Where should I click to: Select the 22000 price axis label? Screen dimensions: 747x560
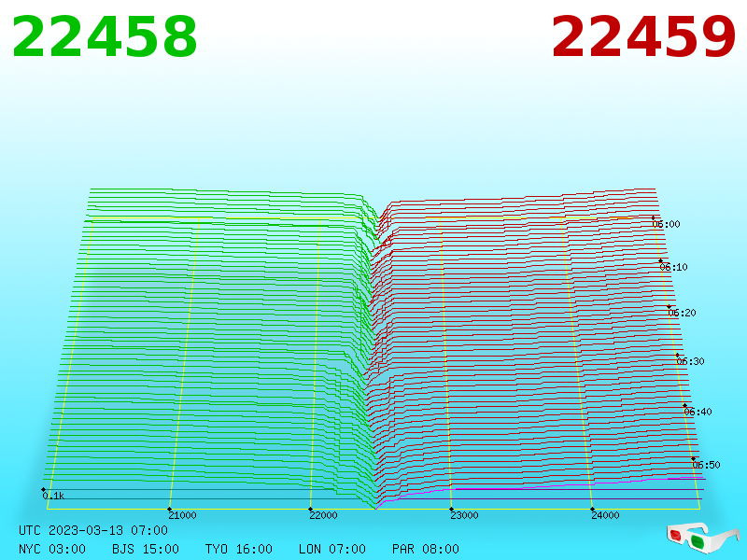pos(323,515)
